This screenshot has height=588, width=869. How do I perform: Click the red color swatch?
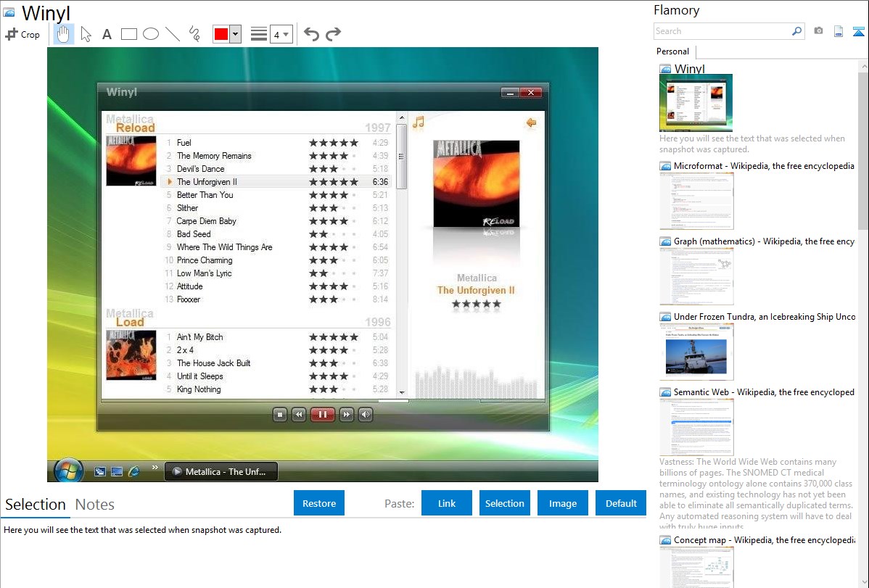tap(221, 34)
